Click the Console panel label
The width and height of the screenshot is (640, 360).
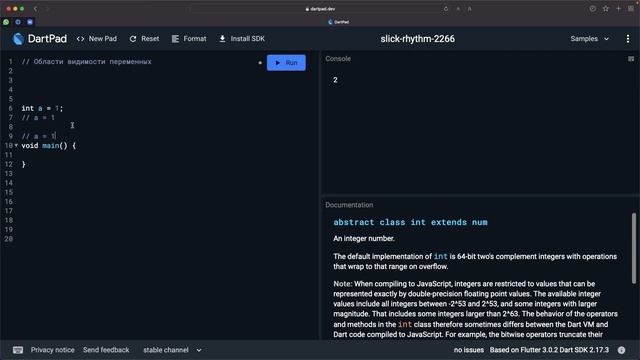338,59
